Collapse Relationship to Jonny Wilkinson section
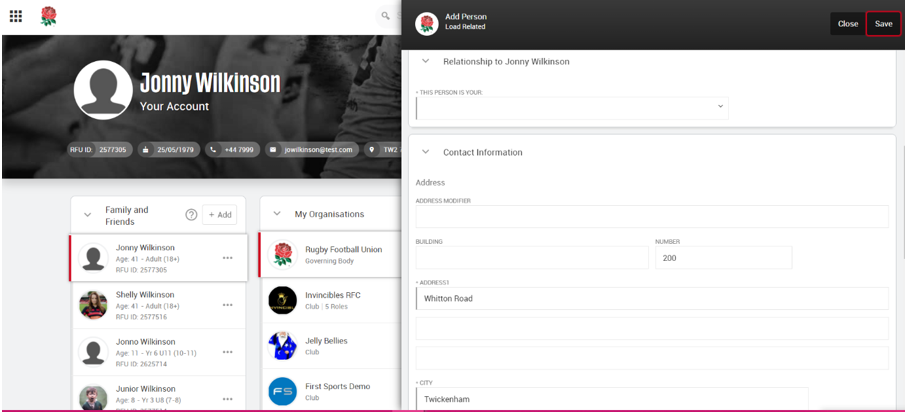Image resolution: width=906 pixels, height=412 pixels. 425,62
